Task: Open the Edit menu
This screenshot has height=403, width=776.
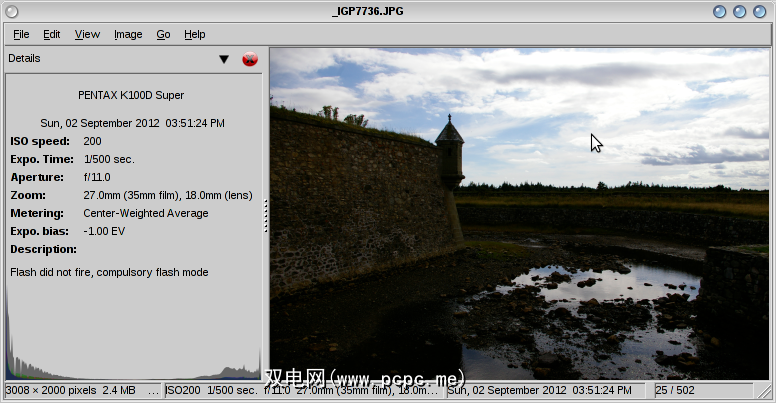Action: coord(51,34)
